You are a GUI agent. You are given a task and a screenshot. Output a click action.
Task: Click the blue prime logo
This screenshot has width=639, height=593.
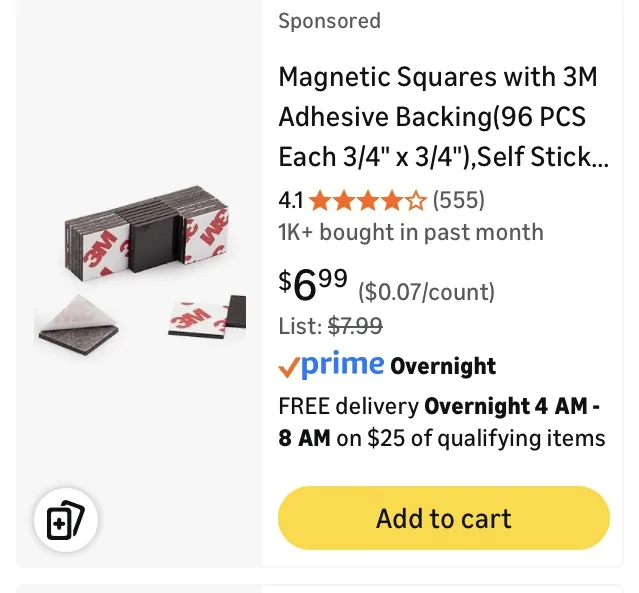pos(343,364)
